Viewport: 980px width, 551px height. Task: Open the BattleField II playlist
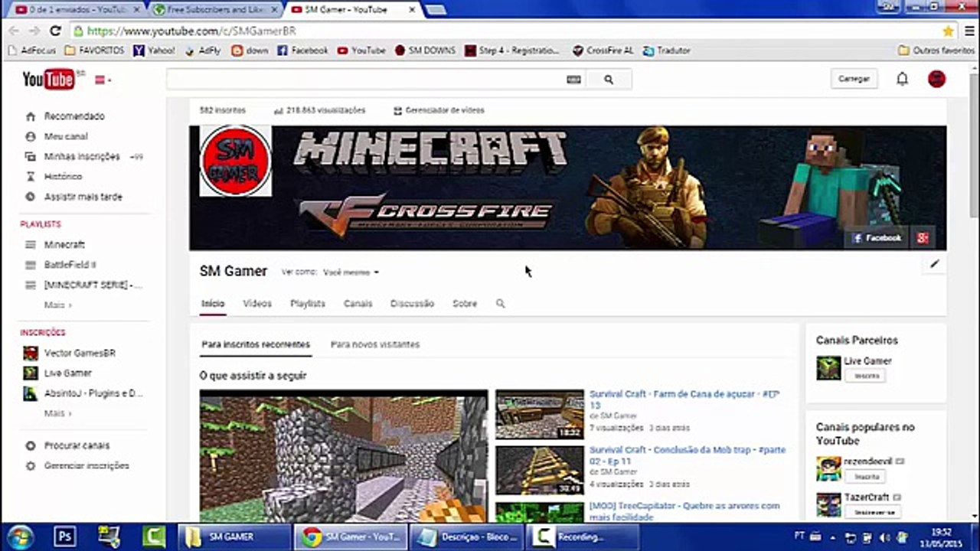[x=70, y=265]
